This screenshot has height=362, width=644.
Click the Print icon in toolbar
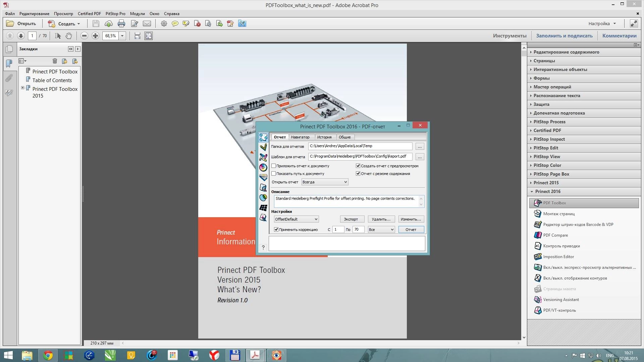point(121,23)
